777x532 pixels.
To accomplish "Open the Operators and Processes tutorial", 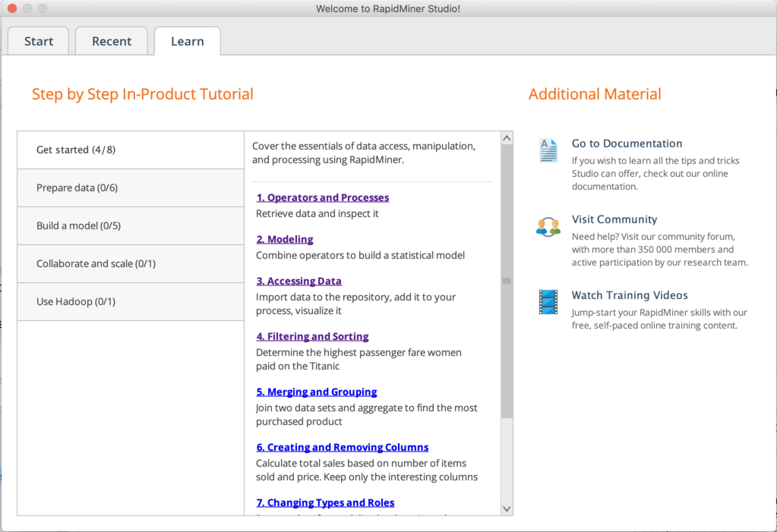I will coord(323,197).
